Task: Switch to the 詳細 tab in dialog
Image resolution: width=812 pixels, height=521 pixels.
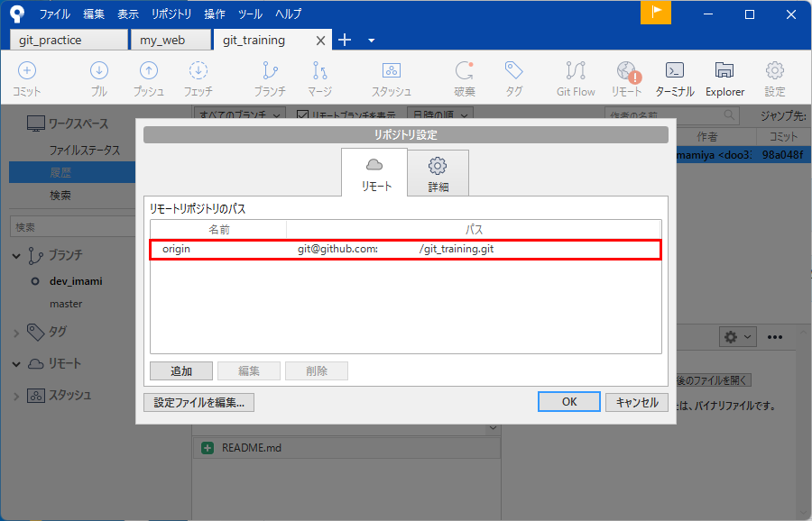Action: point(438,174)
